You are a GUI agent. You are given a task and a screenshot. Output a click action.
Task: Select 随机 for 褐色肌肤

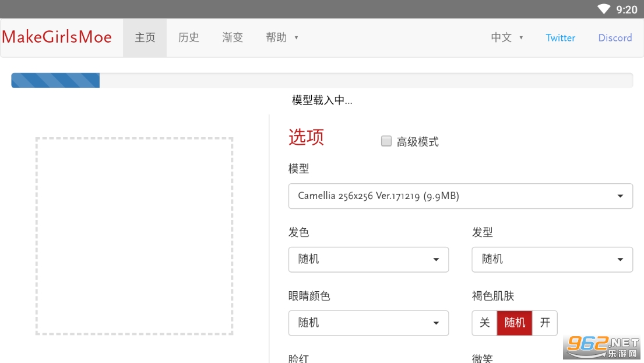tap(514, 323)
